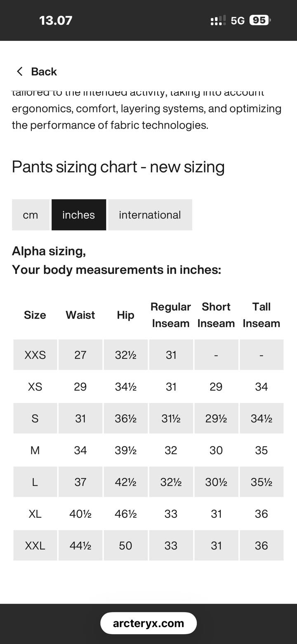Tap the Waist column header
The width and height of the screenshot is (297, 644).
click(x=80, y=315)
